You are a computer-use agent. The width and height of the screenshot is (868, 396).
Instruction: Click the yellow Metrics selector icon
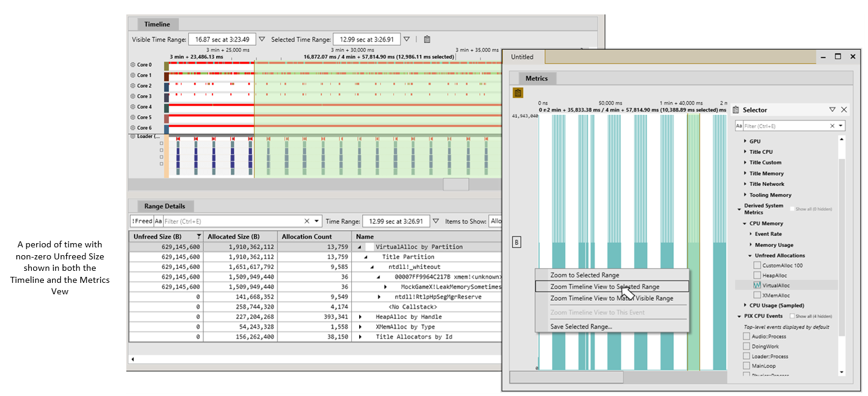tap(517, 93)
